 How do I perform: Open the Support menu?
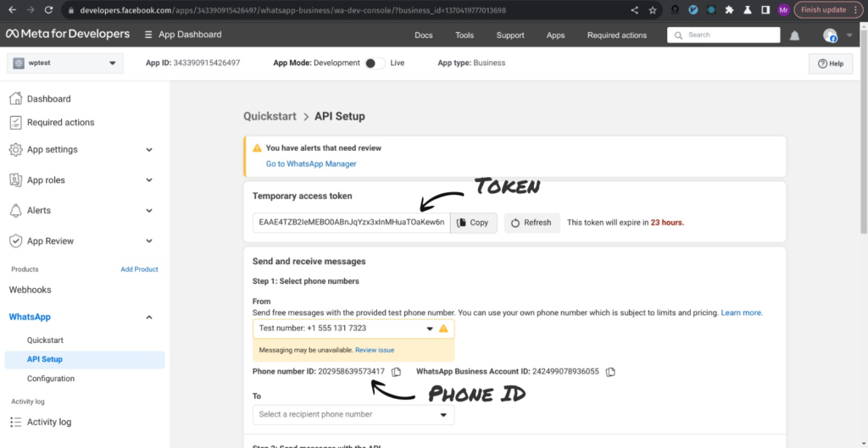click(x=510, y=36)
